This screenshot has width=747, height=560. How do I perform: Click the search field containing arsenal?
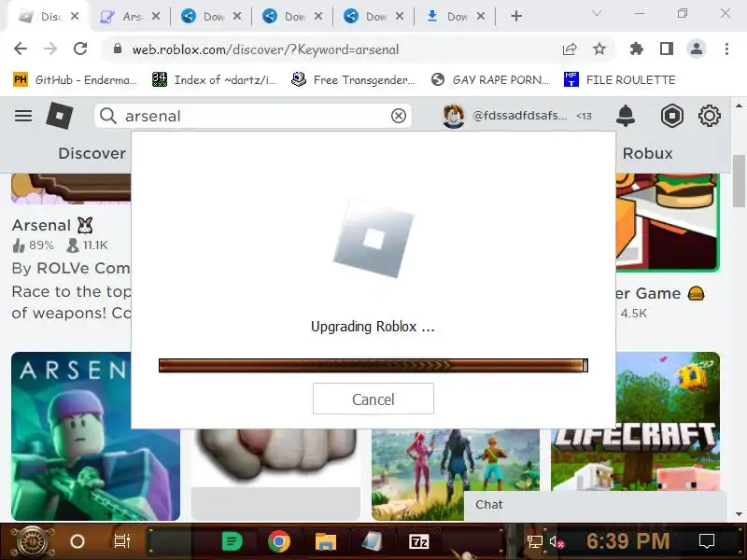[252, 116]
